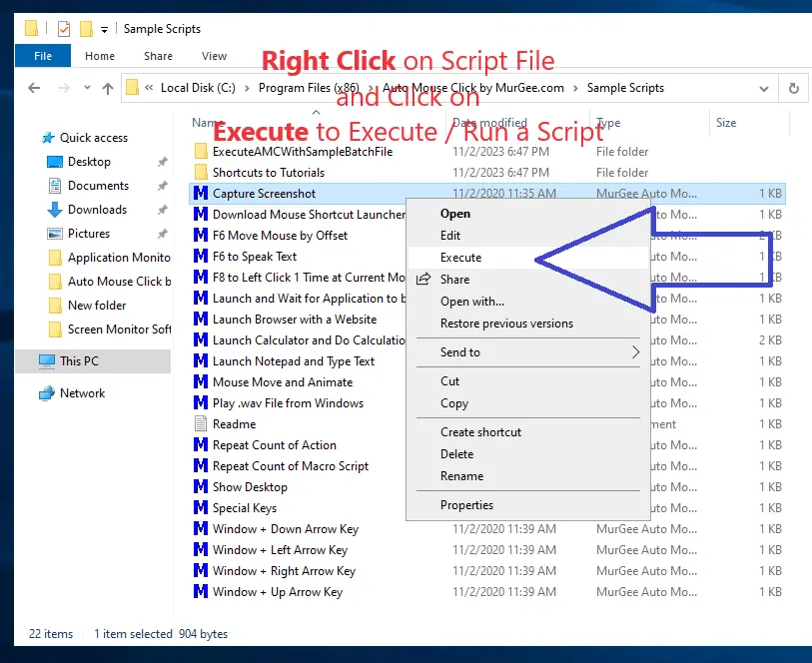Expand the hidden breadcrumb path chevrons
The width and height of the screenshot is (812, 663).
tap(149, 88)
